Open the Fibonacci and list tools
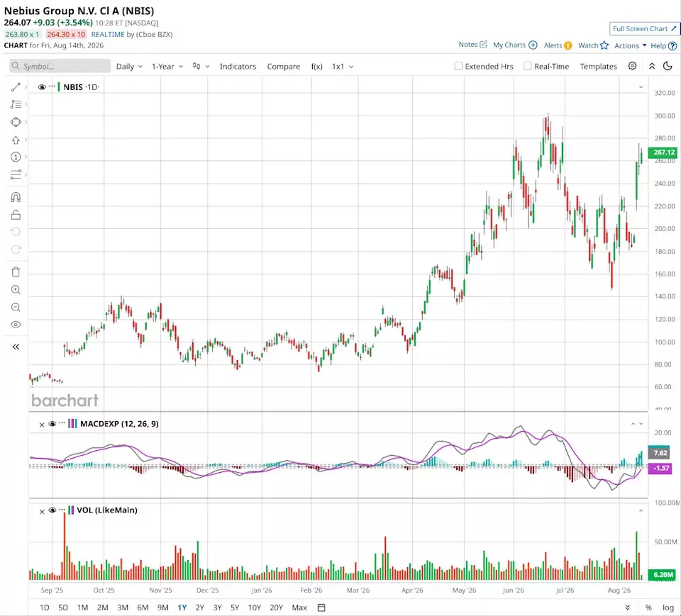 (16, 104)
